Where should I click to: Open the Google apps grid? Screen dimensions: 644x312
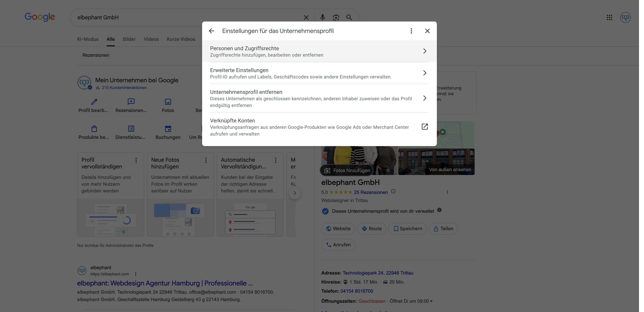(609, 17)
